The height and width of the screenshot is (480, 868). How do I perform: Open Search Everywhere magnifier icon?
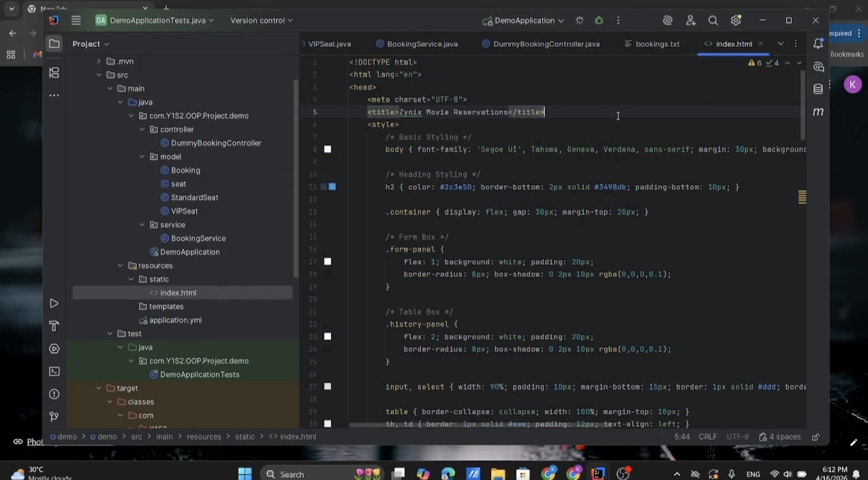click(x=713, y=20)
